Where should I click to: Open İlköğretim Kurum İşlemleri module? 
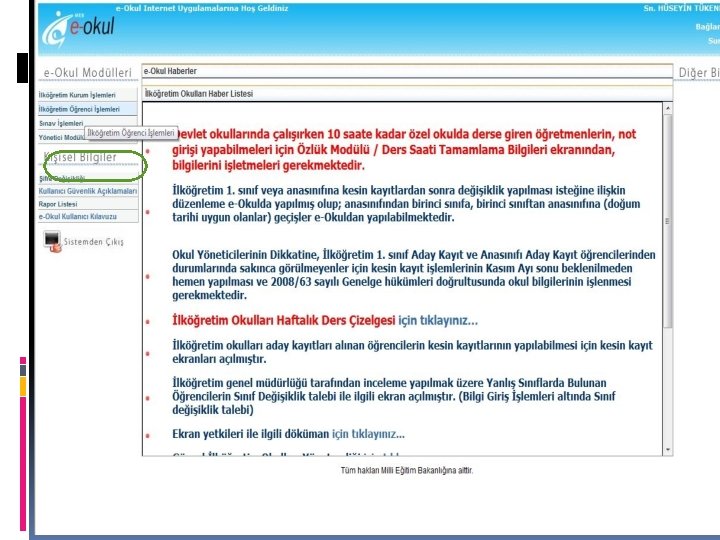(x=87, y=95)
